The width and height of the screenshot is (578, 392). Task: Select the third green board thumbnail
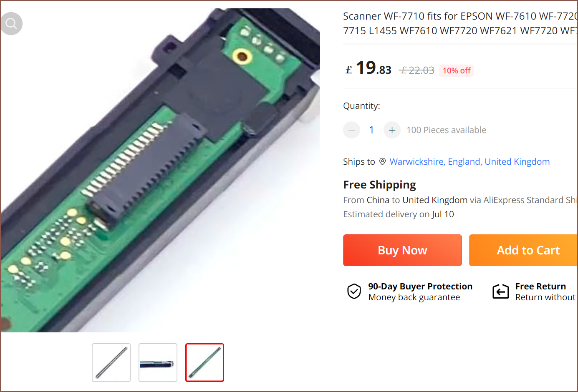tap(204, 362)
